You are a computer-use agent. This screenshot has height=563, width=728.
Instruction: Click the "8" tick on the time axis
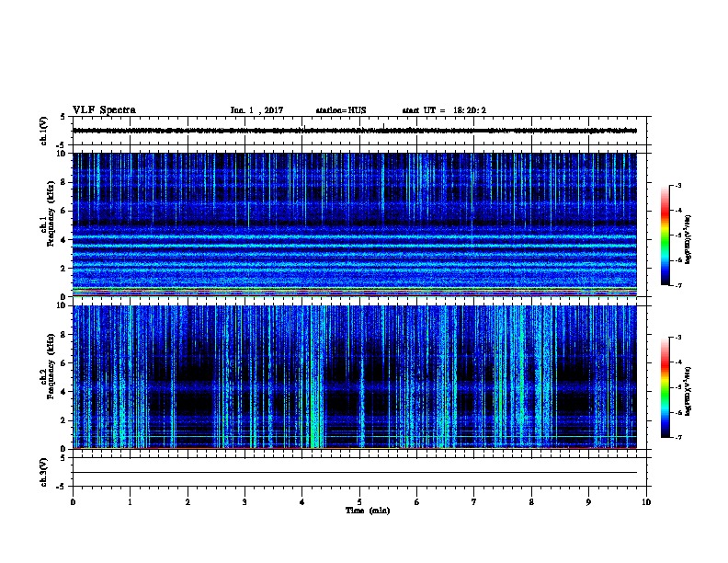click(531, 502)
